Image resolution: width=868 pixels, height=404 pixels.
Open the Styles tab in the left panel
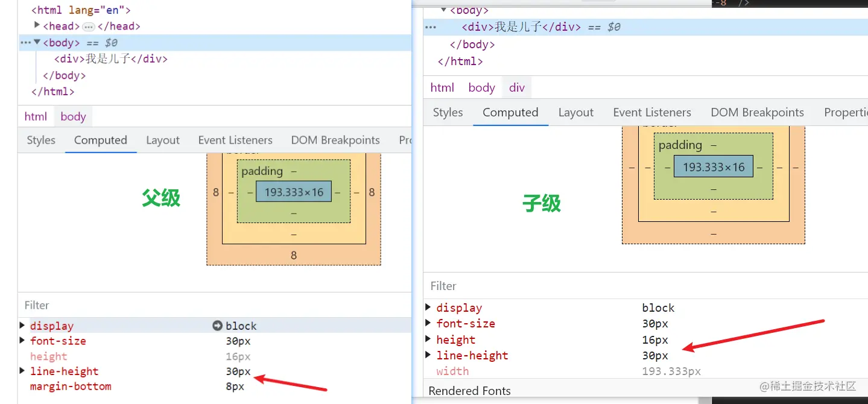pos(41,140)
